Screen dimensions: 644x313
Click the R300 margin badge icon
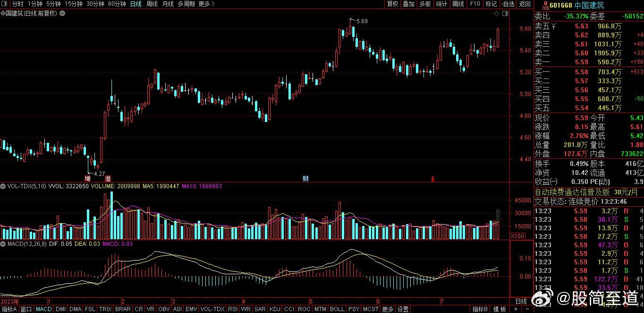pos(545,5)
